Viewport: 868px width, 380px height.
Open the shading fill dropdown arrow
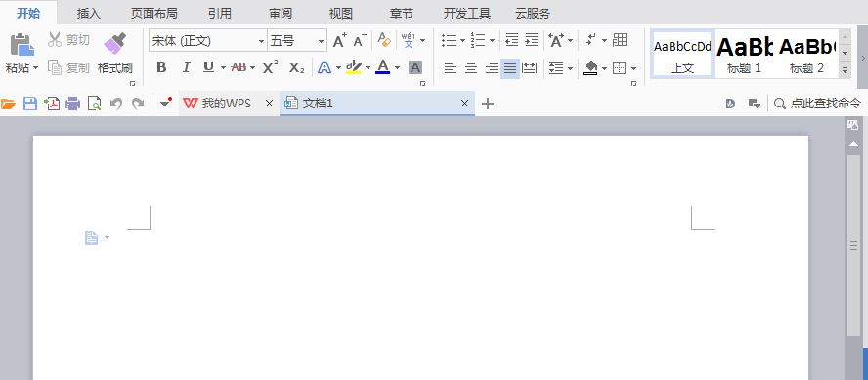coord(604,69)
